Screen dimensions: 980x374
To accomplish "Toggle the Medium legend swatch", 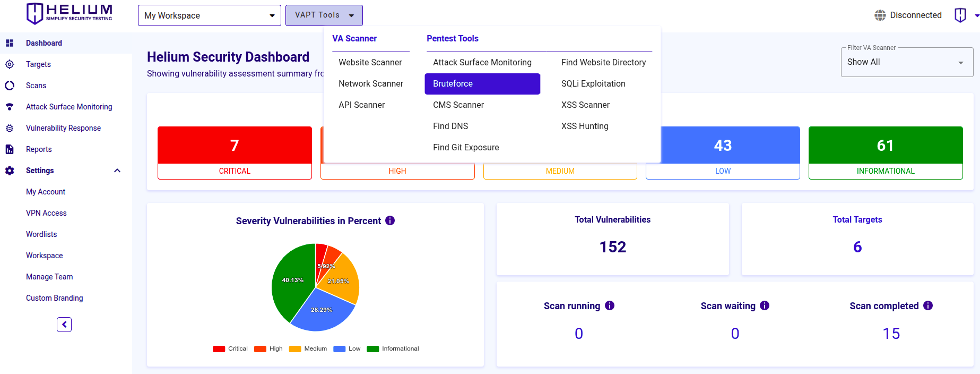I will coord(295,349).
